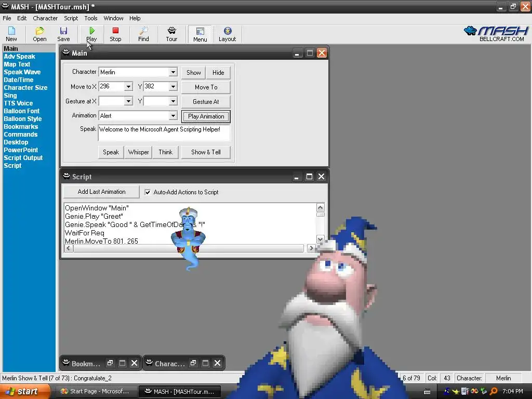
Task: Expand the Gesture at X dropdown
Action: point(128,101)
